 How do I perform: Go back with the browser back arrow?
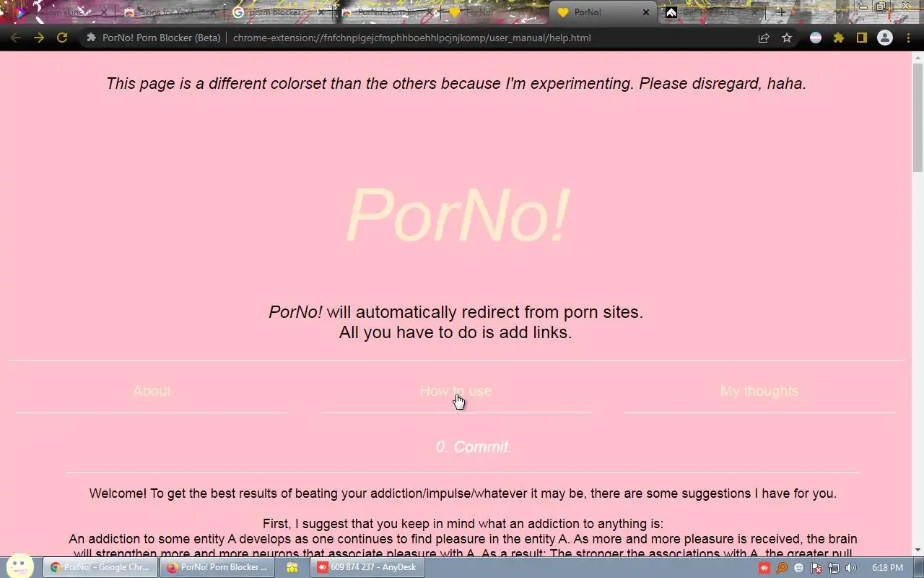16,38
